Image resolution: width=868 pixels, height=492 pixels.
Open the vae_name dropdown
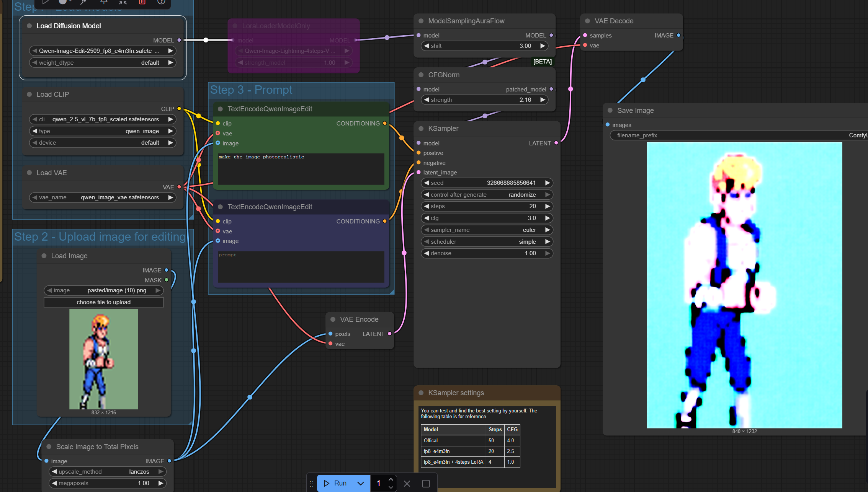[103, 197]
